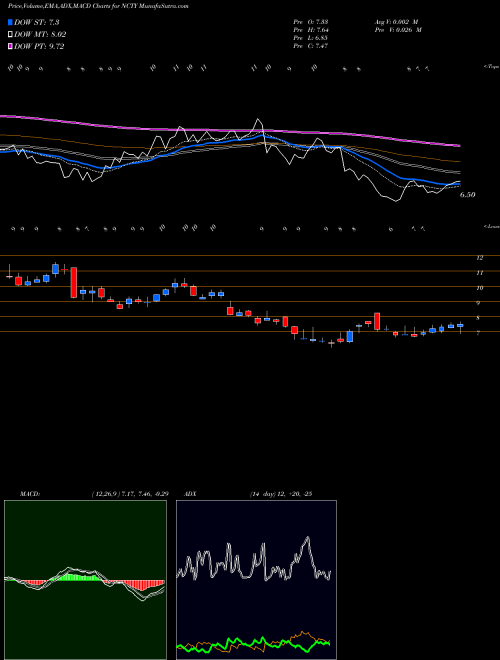Click the magenta DOW PT legend swatch
Image resolution: width=500 pixels, height=660 pixels.
tap(11, 46)
